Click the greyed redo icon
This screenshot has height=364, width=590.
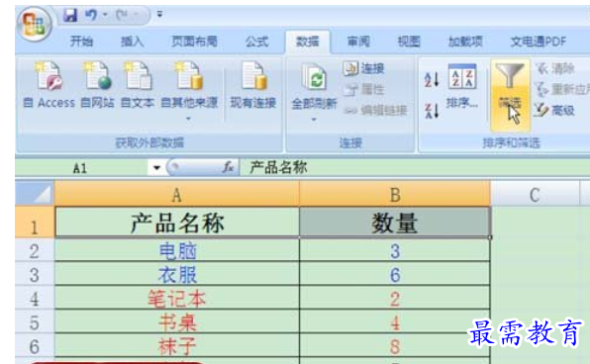pyautogui.click(x=121, y=15)
